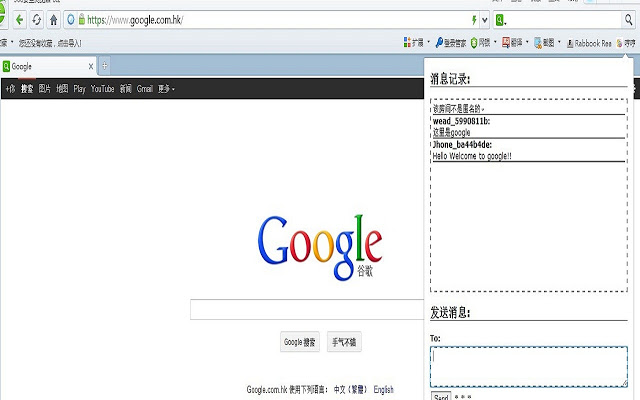Click the Jhone_ba44b4de username in chat log
Screen dimensions: 640x400
click(x=462, y=144)
